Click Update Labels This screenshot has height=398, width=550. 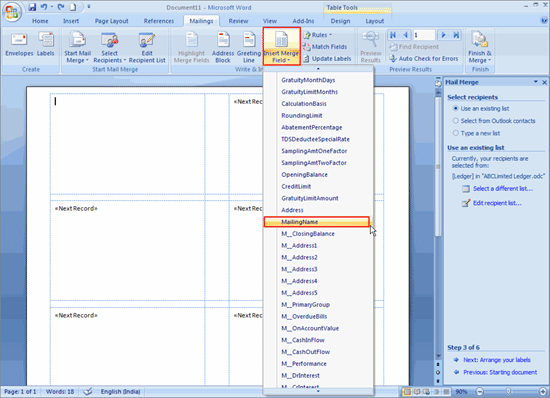tap(327, 59)
